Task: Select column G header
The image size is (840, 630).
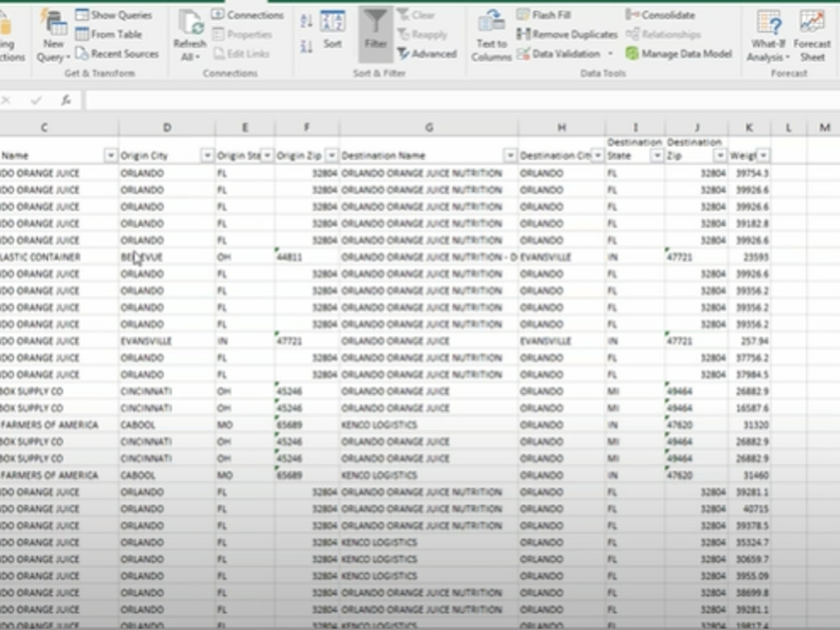Action: click(x=428, y=128)
